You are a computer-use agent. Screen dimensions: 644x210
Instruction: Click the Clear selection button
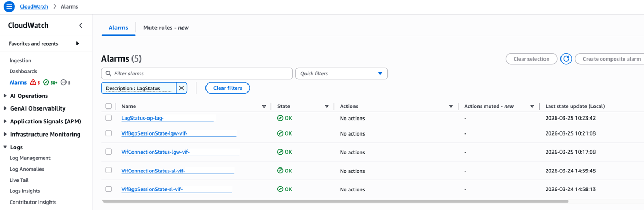point(531,59)
